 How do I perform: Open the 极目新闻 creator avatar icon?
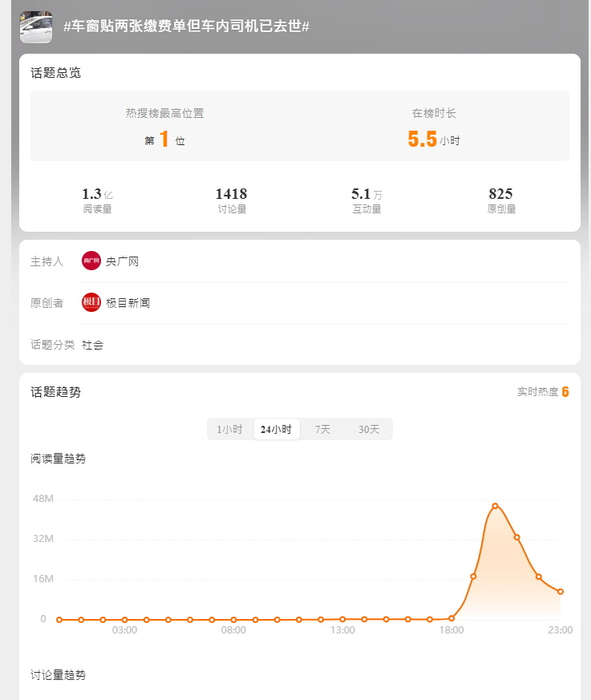pyautogui.click(x=91, y=302)
